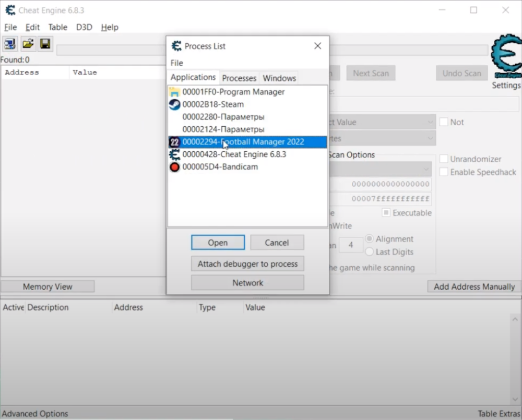Select the Program Manager entry
Image resolution: width=522 pixels, height=420 pixels.
[233, 92]
